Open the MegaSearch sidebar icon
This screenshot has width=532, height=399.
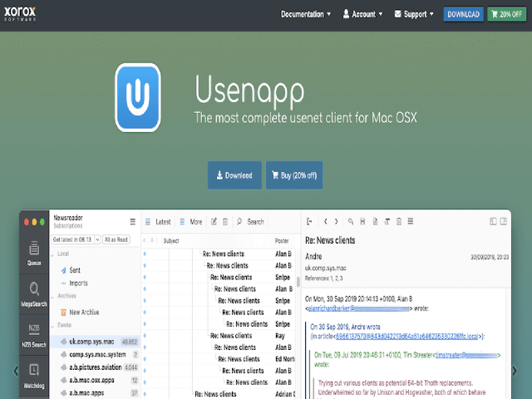point(34,294)
